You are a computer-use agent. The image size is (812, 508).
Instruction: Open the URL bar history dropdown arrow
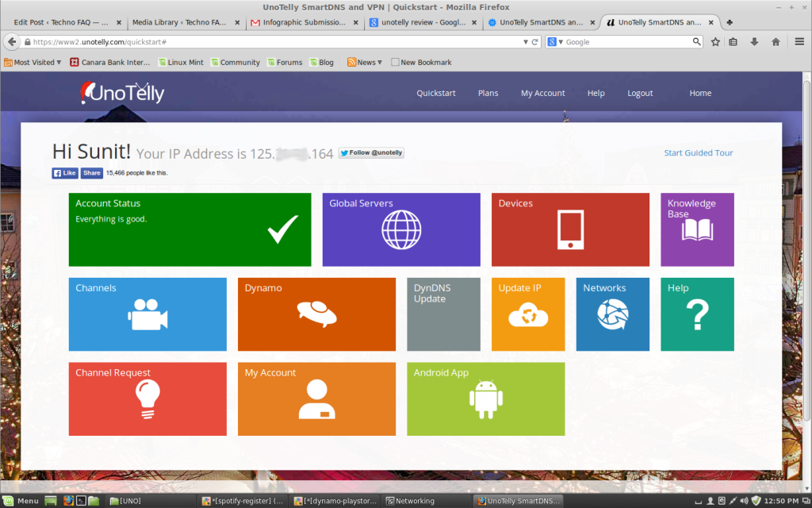pyautogui.click(x=524, y=41)
